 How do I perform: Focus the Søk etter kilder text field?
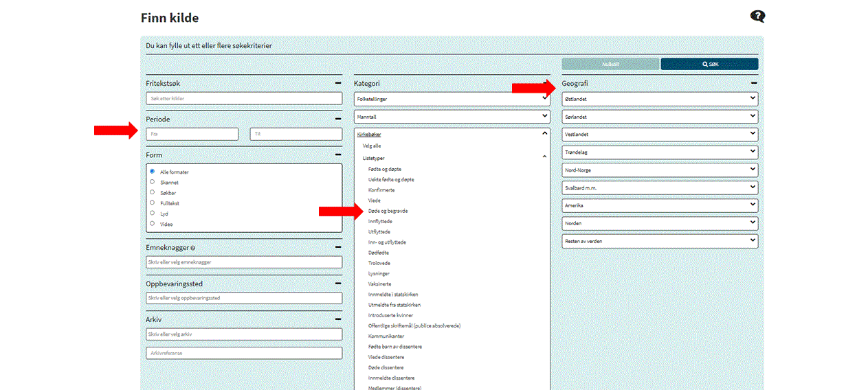coord(244,99)
